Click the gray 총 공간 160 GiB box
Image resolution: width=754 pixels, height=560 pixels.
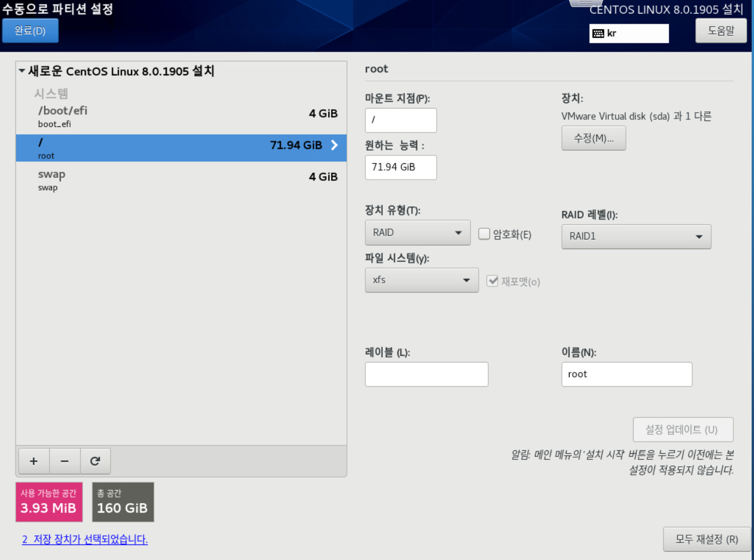tap(123, 502)
